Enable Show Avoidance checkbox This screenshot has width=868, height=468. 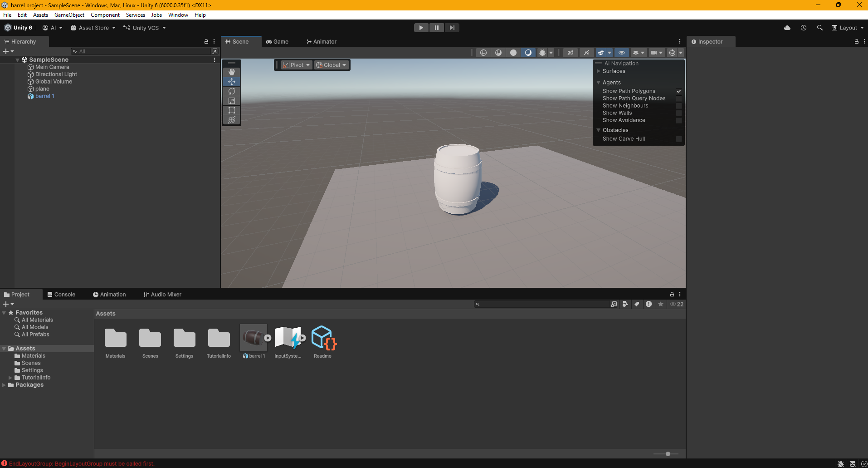[679, 120]
